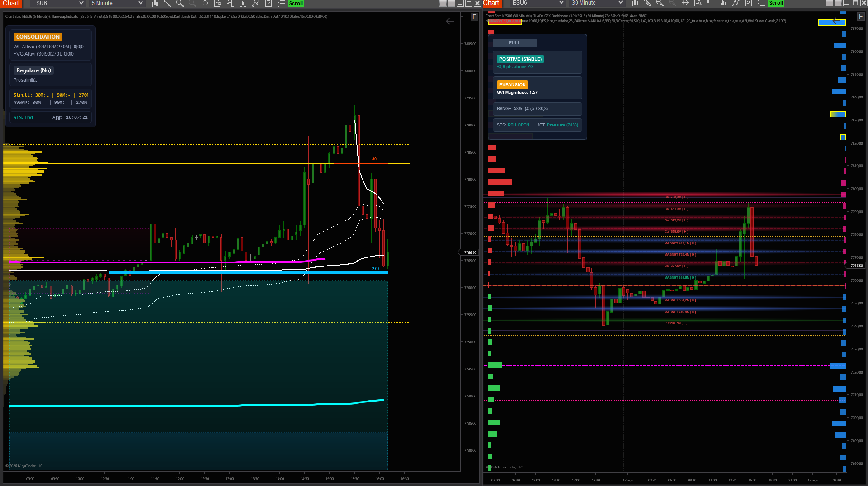Image resolution: width=868 pixels, height=486 pixels.
Task: Click SES: LIVE status text
Action: click(x=24, y=117)
